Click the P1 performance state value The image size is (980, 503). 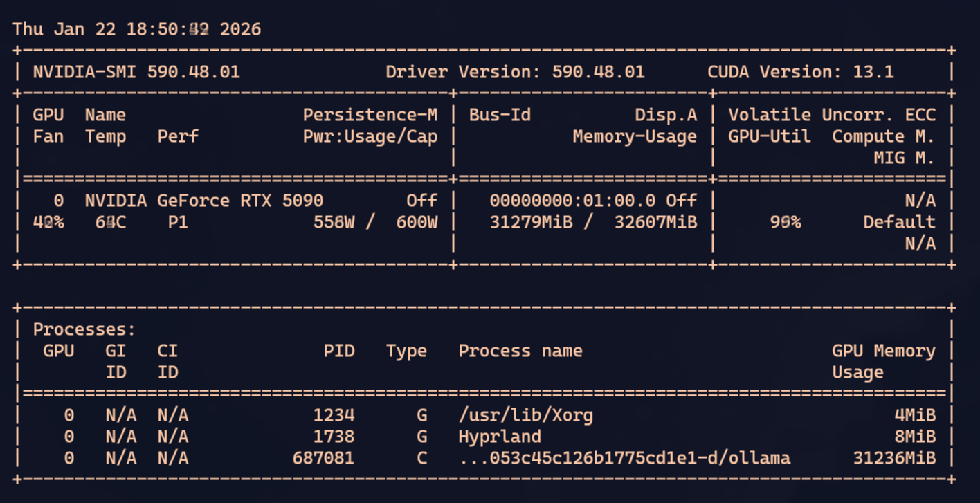click(x=178, y=222)
